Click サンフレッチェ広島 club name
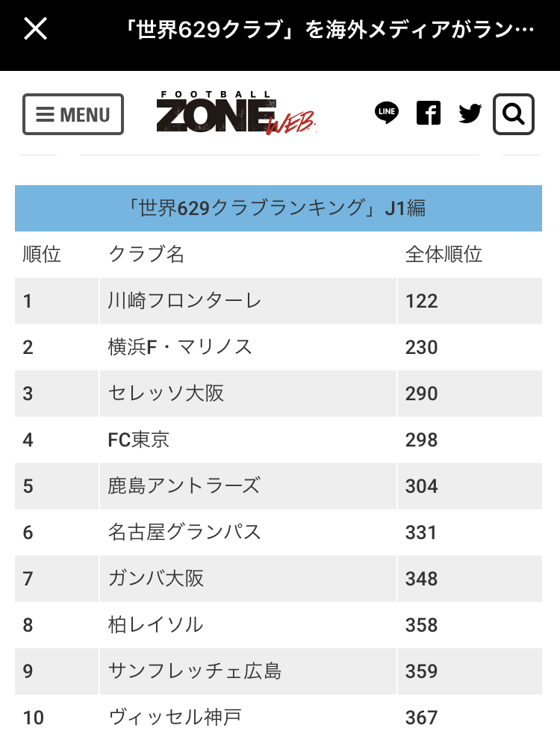The image size is (560, 740). tap(195, 671)
